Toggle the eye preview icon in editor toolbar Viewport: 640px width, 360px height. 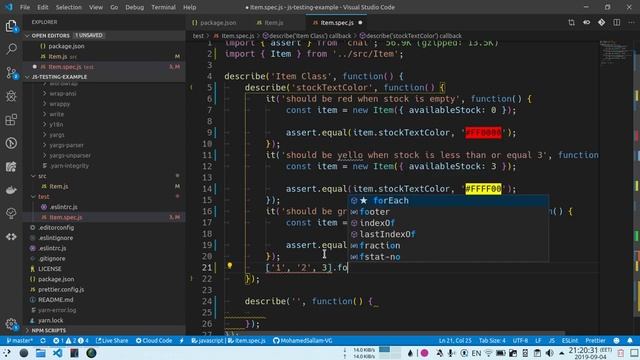coord(587,22)
